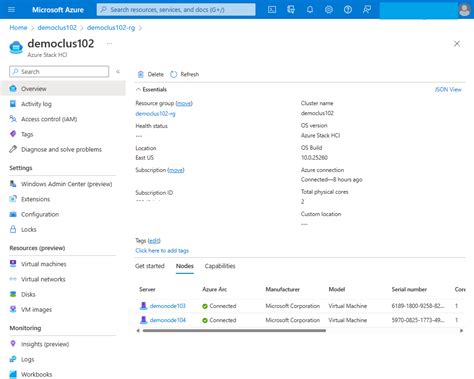474x379 pixels.
Task: Click the Azure Arc column header
Action: pos(214,289)
